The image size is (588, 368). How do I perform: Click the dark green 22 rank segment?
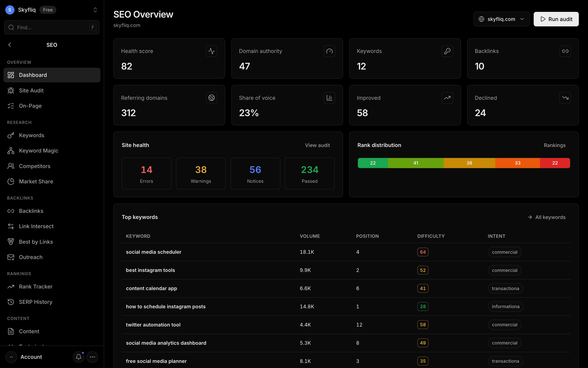(x=373, y=163)
